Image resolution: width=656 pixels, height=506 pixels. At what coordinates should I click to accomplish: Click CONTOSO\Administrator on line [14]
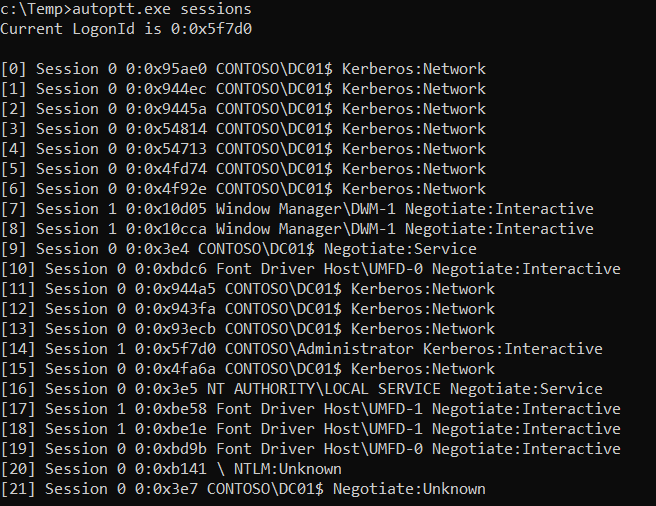319,349
